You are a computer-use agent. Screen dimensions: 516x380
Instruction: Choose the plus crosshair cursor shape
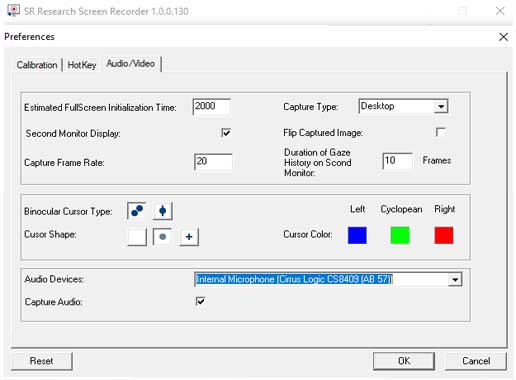[x=189, y=237]
